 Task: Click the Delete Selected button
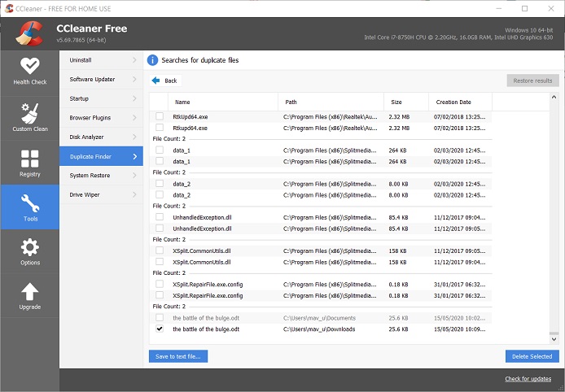click(532, 356)
